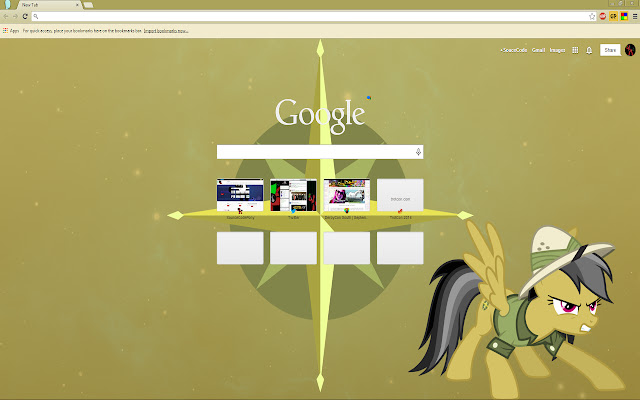The width and height of the screenshot is (640, 400).
Task: Open the DerpyCon South thumbnail
Action: coord(347,195)
